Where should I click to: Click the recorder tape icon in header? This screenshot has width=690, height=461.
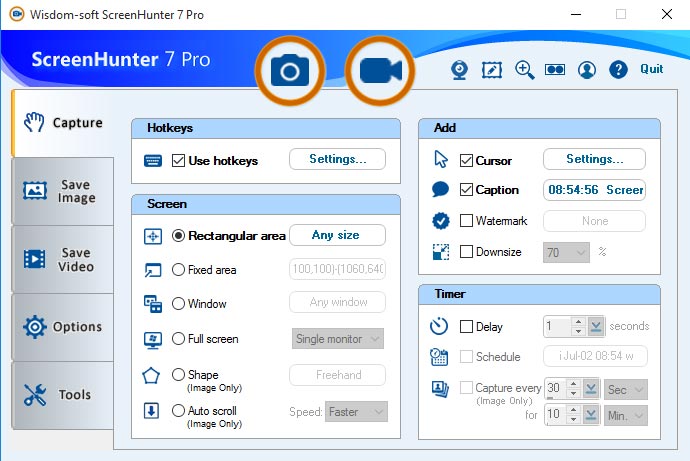[x=555, y=70]
